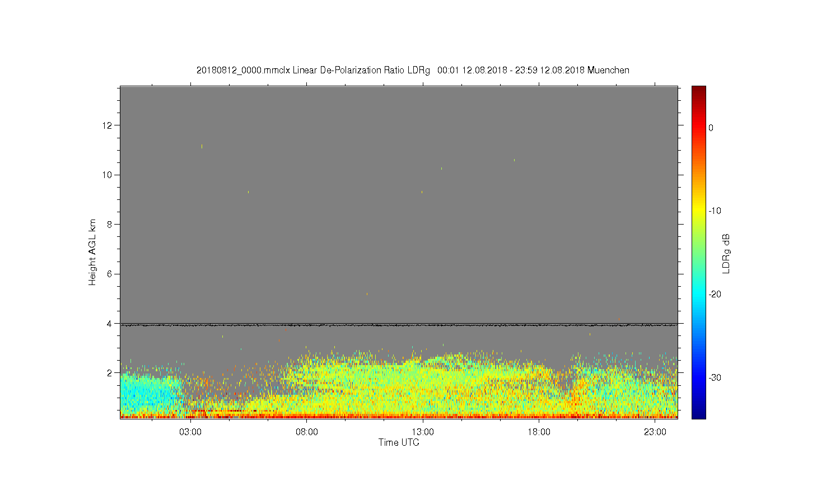Click the colorbar tick label 0
The width and height of the screenshot is (840, 504).
point(711,128)
